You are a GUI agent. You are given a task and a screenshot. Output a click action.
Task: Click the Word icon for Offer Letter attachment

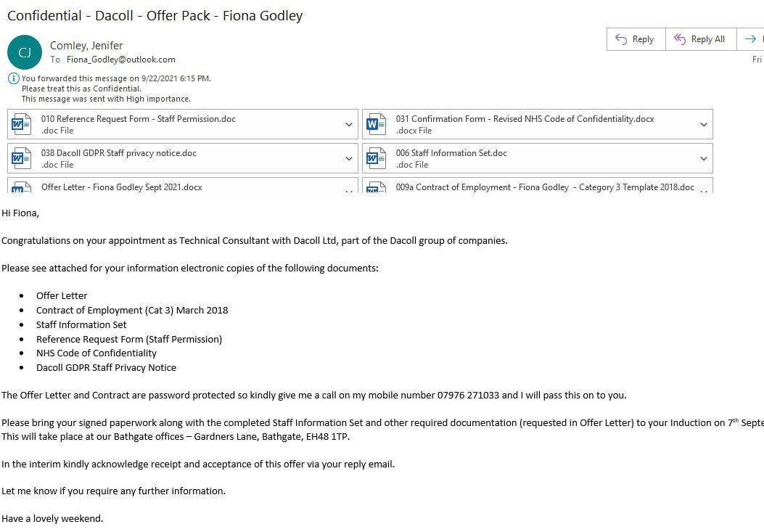pos(21,187)
